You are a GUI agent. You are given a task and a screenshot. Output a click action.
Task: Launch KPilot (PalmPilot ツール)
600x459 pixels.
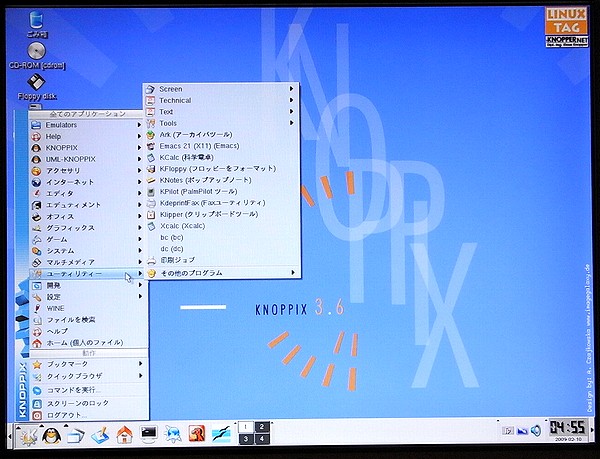click(x=221, y=192)
